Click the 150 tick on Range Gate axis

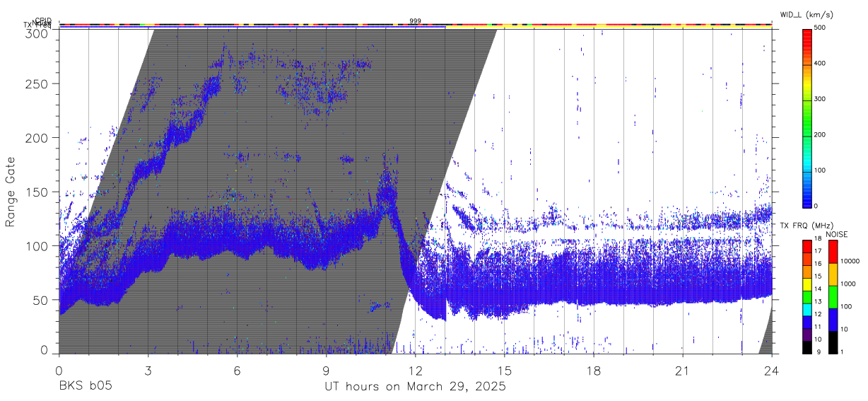37,192
